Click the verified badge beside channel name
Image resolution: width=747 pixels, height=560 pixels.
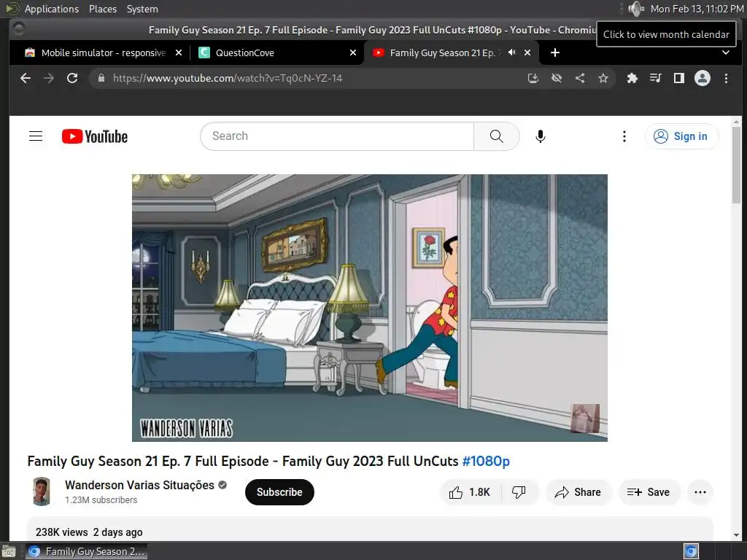pyautogui.click(x=222, y=485)
